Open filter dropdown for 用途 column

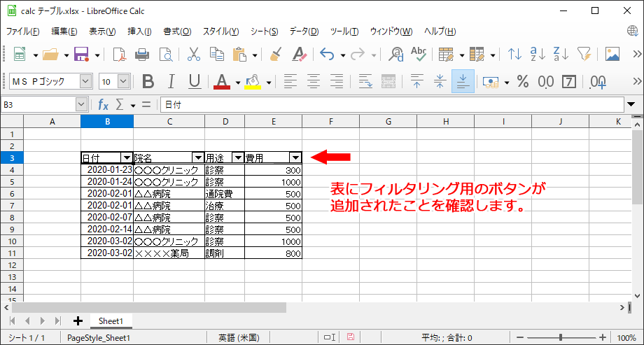point(238,157)
